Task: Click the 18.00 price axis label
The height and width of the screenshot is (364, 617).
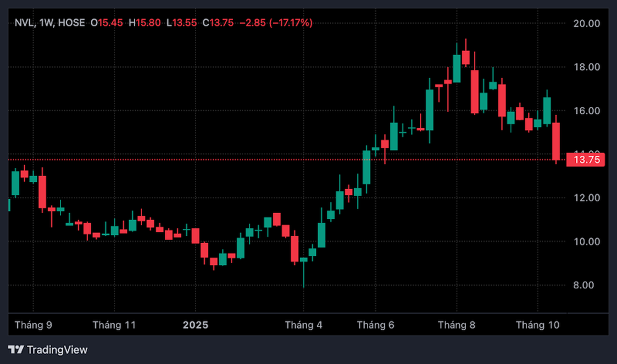Action: tap(587, 67)
